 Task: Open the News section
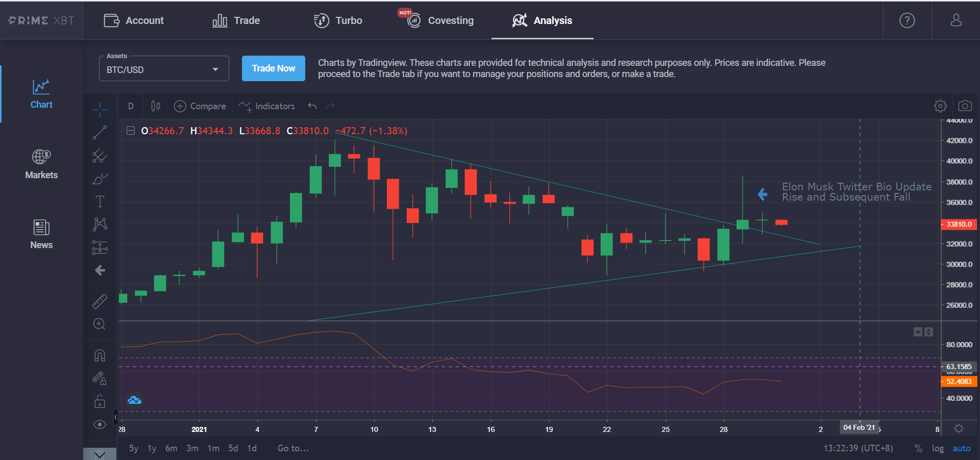click(x=41, y=234)
